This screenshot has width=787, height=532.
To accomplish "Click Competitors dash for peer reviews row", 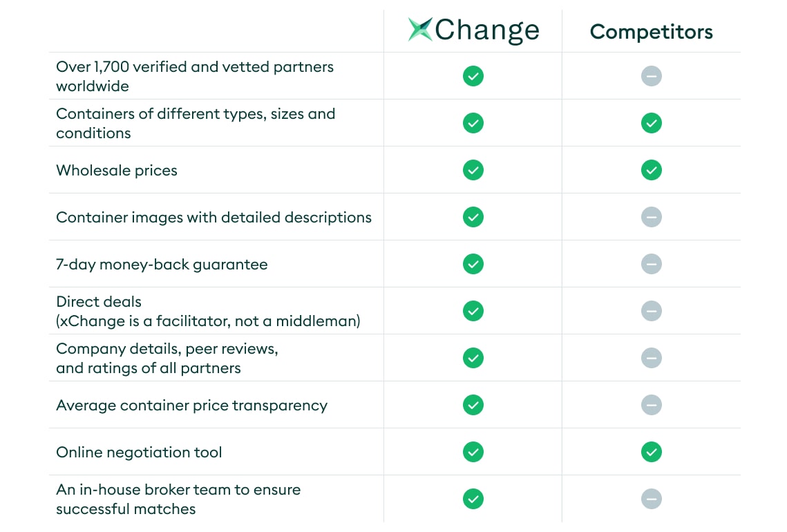I will pyautogui.click(x=652, y=358).
